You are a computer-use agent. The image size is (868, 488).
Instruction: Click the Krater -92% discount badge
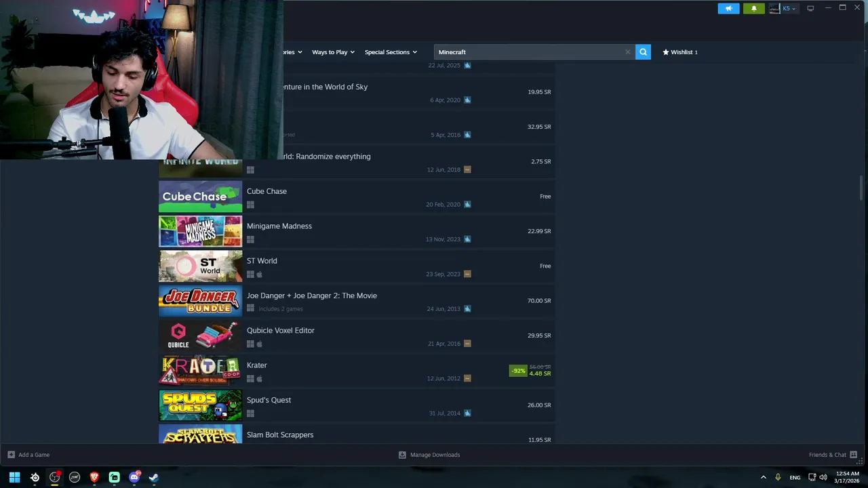pos(518,371)
